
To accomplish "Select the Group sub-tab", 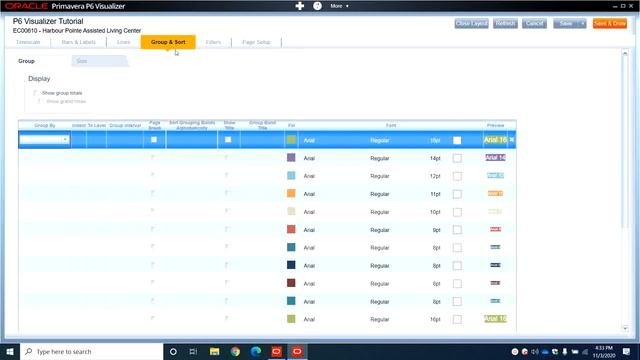I will click(x=26, y=61).
